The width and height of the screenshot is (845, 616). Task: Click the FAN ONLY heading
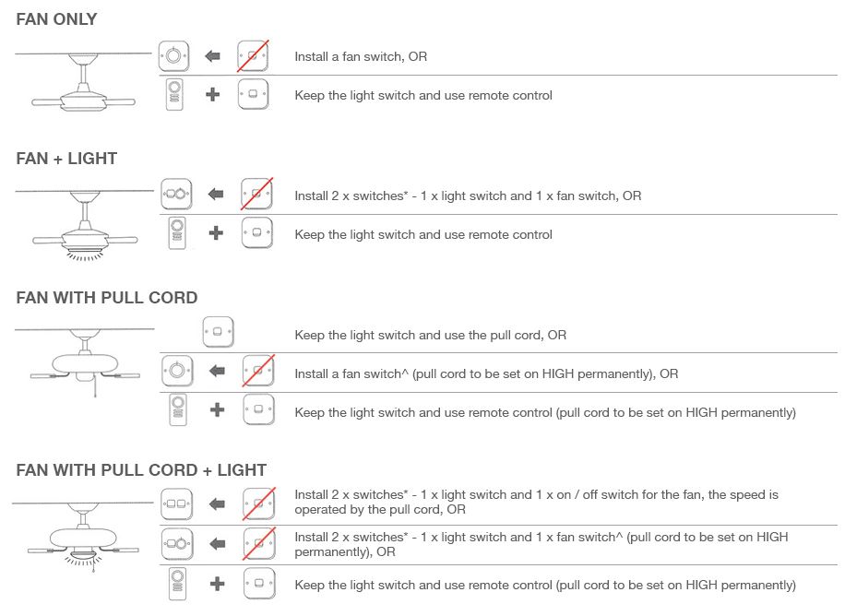pos(56,19)
